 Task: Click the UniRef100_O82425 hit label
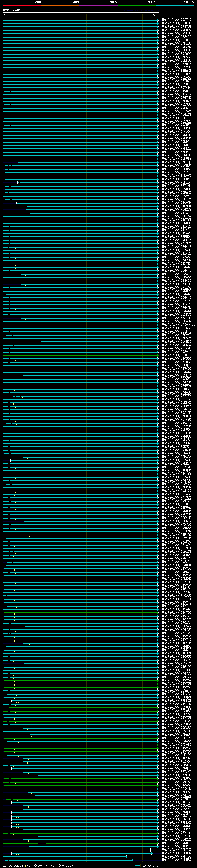click(x=177, y=37)
